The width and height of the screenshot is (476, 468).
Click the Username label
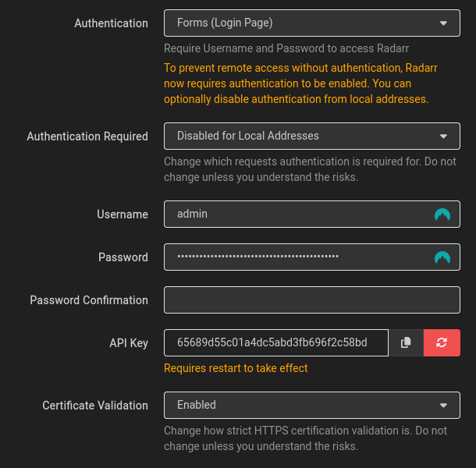point(123,214)
